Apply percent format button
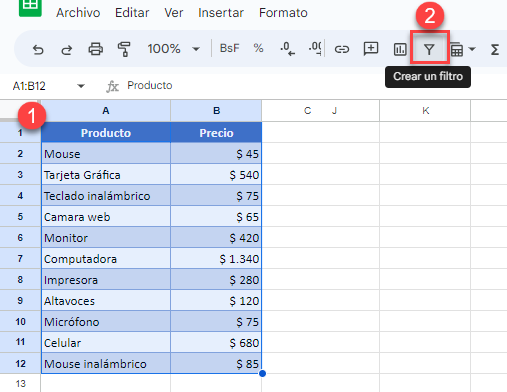 258,48
